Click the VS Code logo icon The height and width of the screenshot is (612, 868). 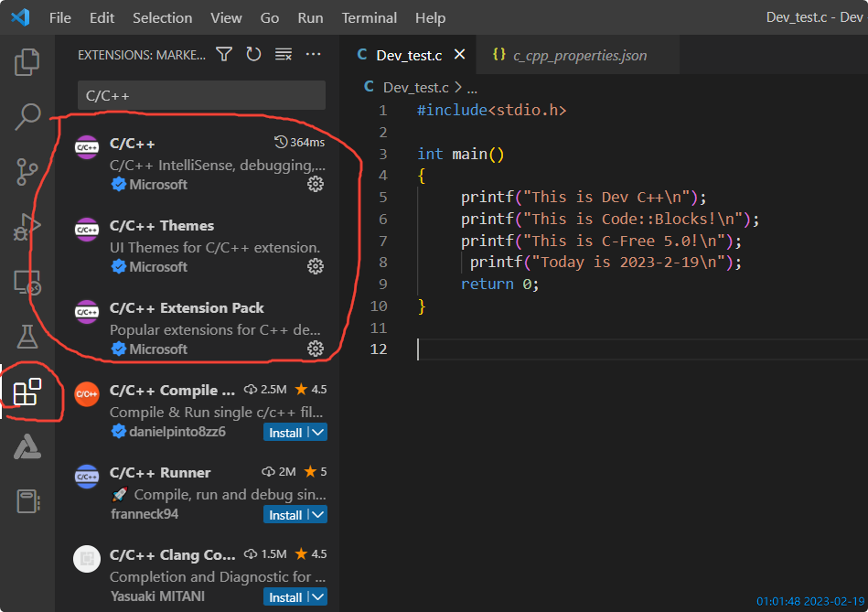(20, 17)
